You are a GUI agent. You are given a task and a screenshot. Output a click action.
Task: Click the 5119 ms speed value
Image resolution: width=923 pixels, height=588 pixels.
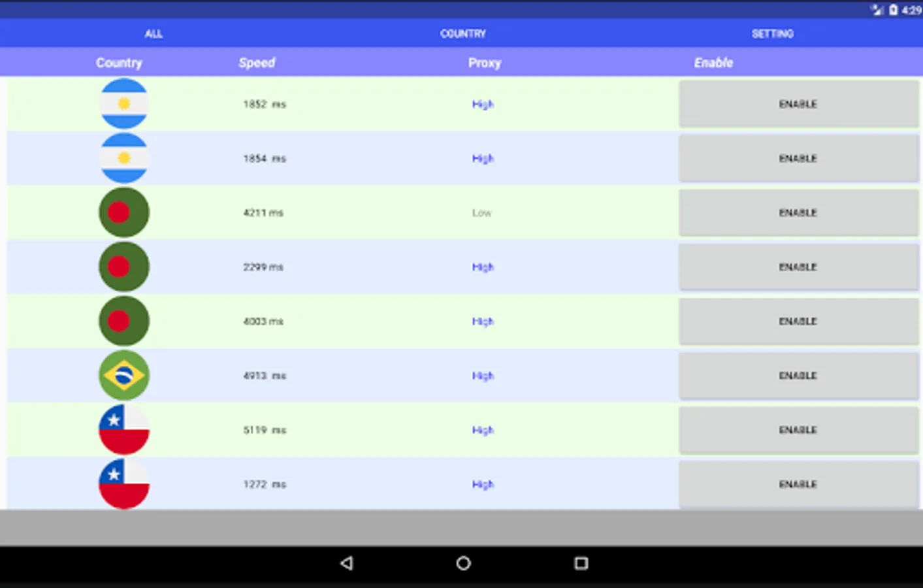coord(265,429)
